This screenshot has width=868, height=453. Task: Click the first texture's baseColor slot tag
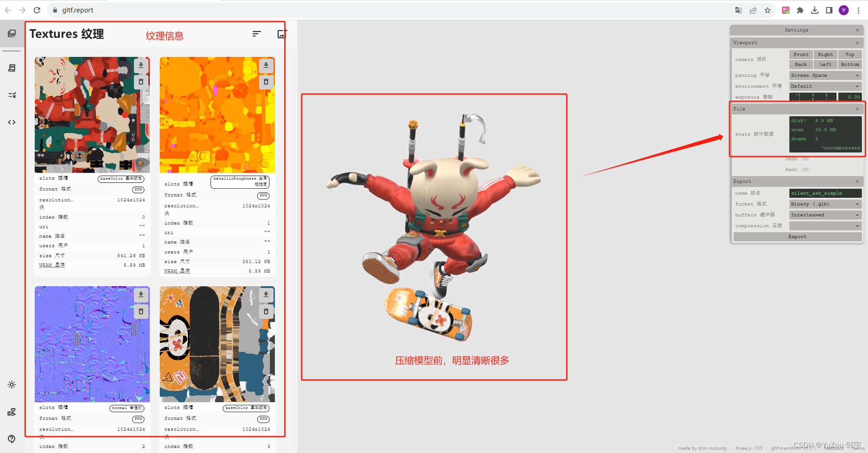point(121,179)
